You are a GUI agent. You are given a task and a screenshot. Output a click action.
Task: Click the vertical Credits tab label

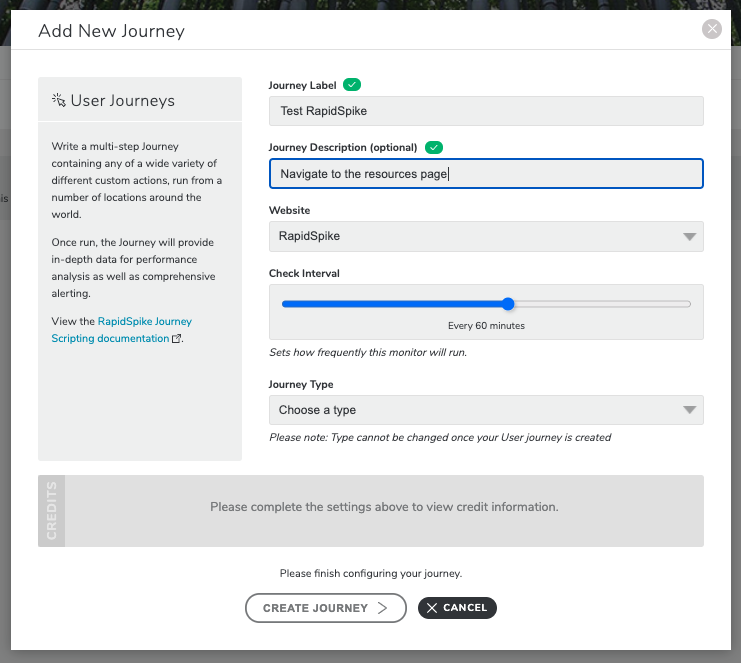point(52,511)
